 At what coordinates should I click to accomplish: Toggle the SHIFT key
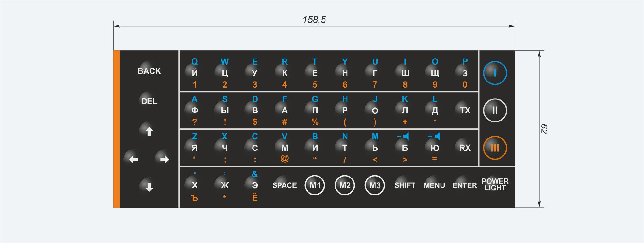(405, 185)
